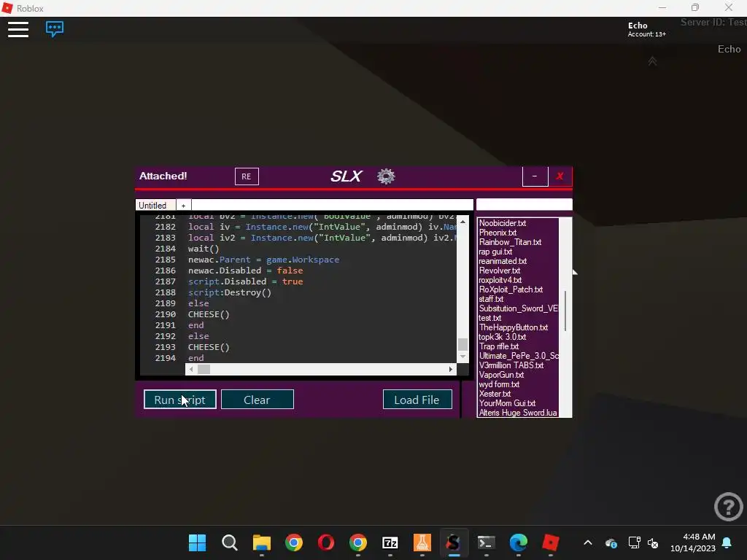Show hidden system tray icons
Image resolution: width=747 pixels, height=560 pixels.
588,542
